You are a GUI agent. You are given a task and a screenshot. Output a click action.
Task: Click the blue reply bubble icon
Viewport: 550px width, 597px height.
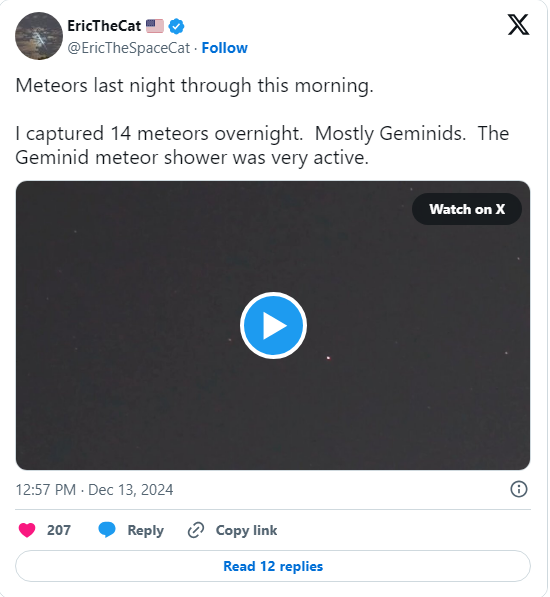coord(107,530)
